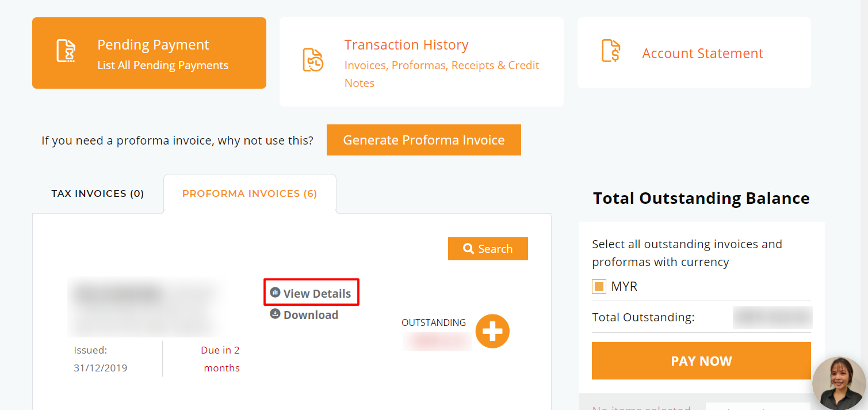Open the Account Statement card
Viewport: 868px width, 410px height.
coord(694,53)
